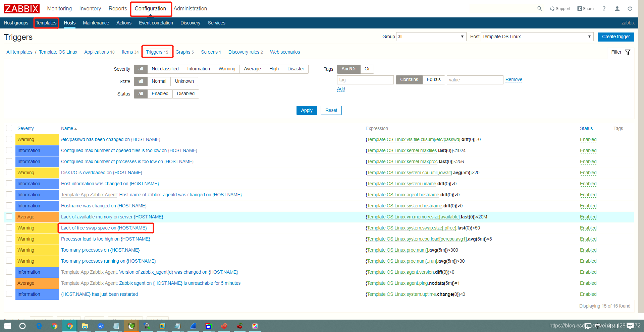This screenshot has width=644, height=332.
Task: Open the Reports menu
Action: [118, 9]
